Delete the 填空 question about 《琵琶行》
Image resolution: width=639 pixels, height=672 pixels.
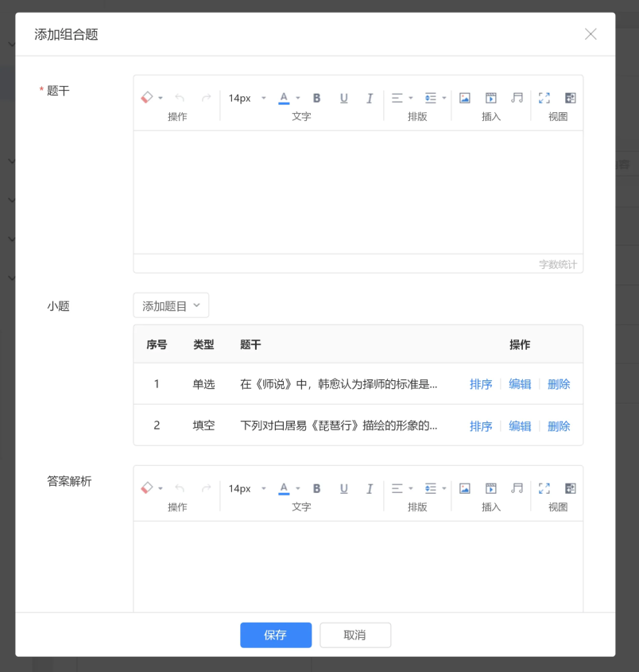(x=559, y=425)
